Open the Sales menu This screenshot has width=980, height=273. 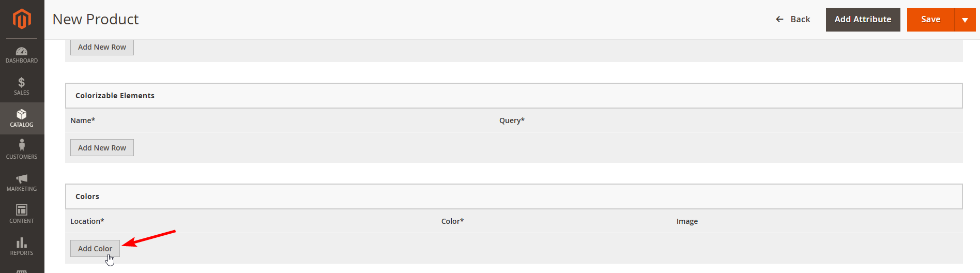pos(22,86)
